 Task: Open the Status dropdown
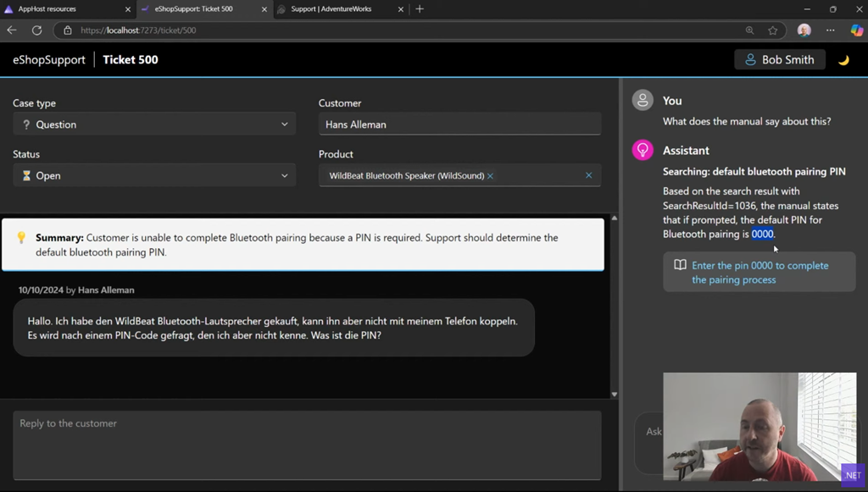point(154,175)
